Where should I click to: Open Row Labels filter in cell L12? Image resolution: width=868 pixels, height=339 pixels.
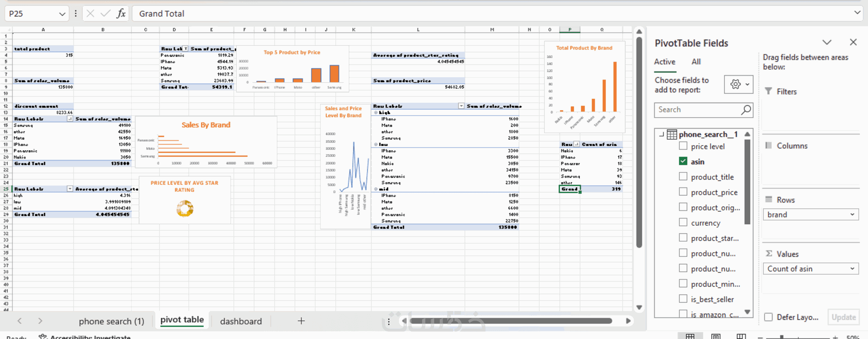461,106
